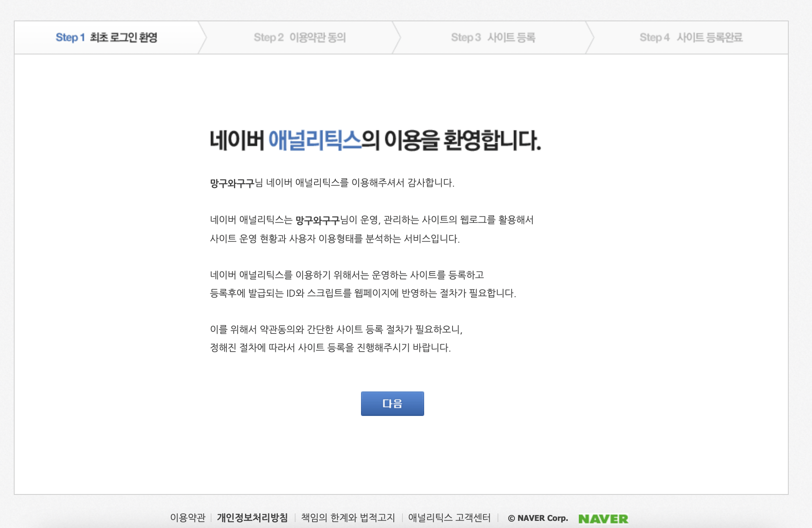Click the heading 네이버 애널리틱스의 이용을 환영합니다.
The width and height of the screenshot is (812, 528).
(375, 140)
